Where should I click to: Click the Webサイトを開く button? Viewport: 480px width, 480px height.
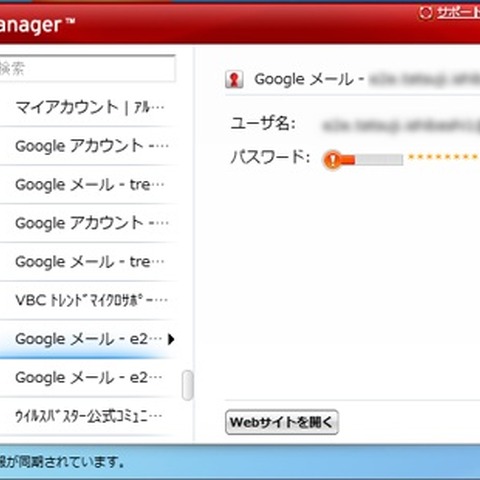tap(282, 422)
